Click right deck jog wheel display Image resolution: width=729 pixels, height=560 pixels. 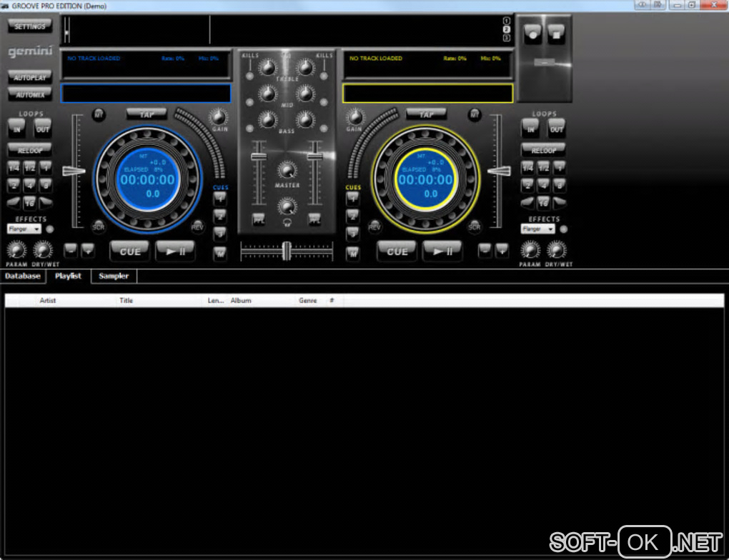click(x=425, y=179)
